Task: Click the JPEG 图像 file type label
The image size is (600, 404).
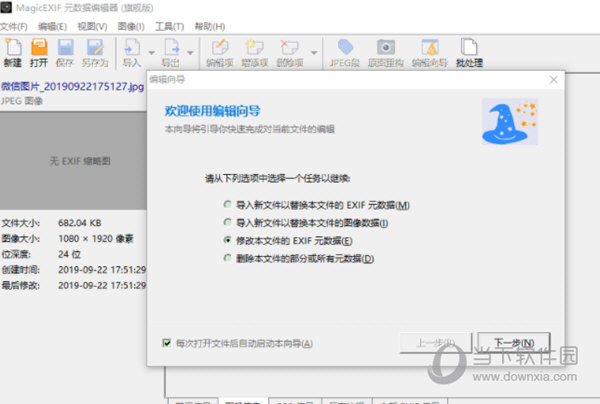Action: [x=21, y=101]
